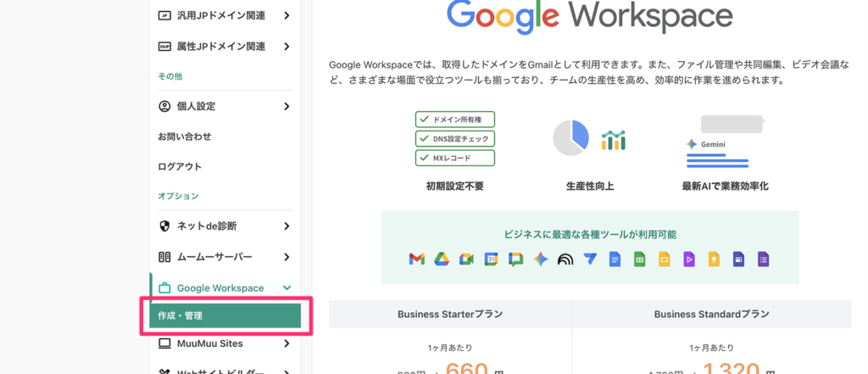Click the 生産性向上 caption
868x374 pixels.
590,187
